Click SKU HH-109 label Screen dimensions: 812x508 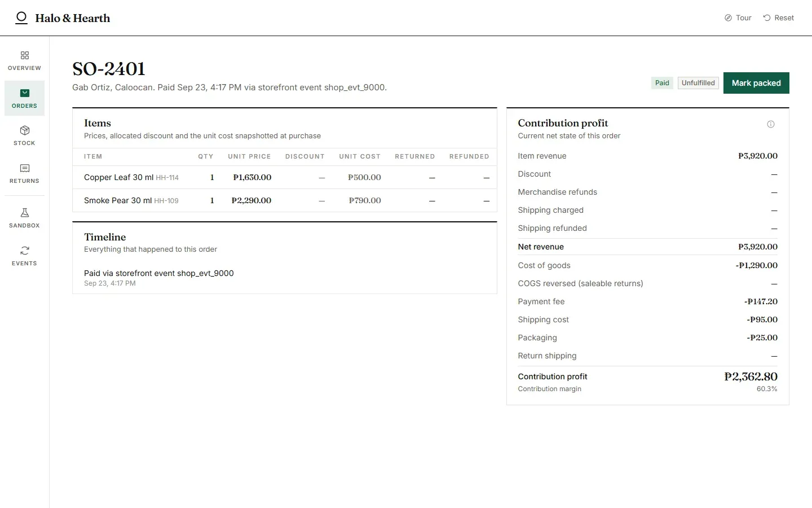coord(166,201)
